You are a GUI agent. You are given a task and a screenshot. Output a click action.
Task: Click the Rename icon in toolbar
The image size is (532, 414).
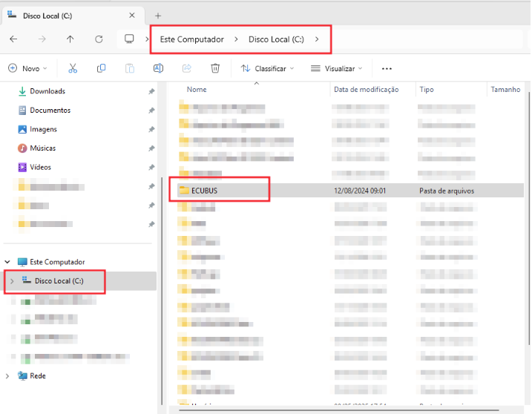158,68
